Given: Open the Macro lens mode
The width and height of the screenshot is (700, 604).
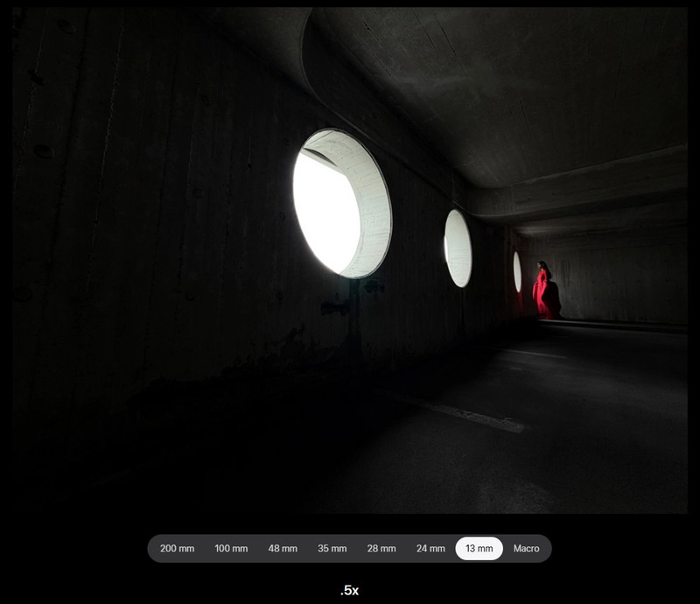Looking at the screenshot, I should [x=526, y=549].
